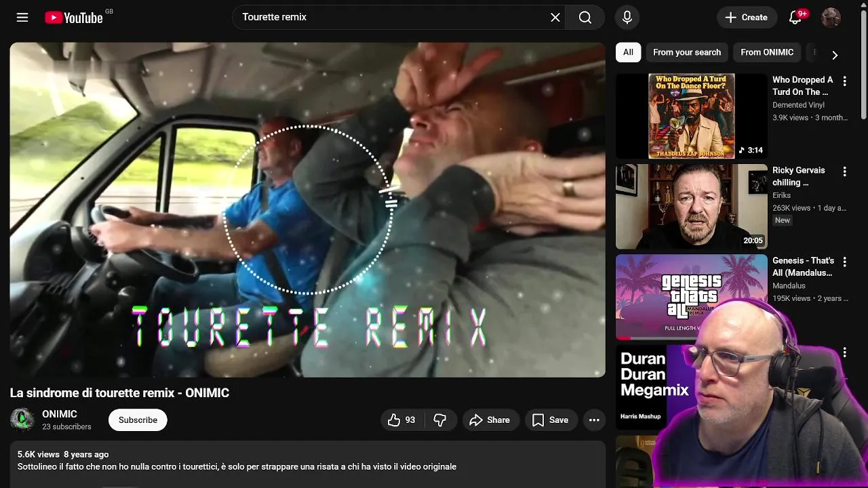This screenshot has width=868, height=488.
Task: Click the video player to pause
Action: coord(307,209)
